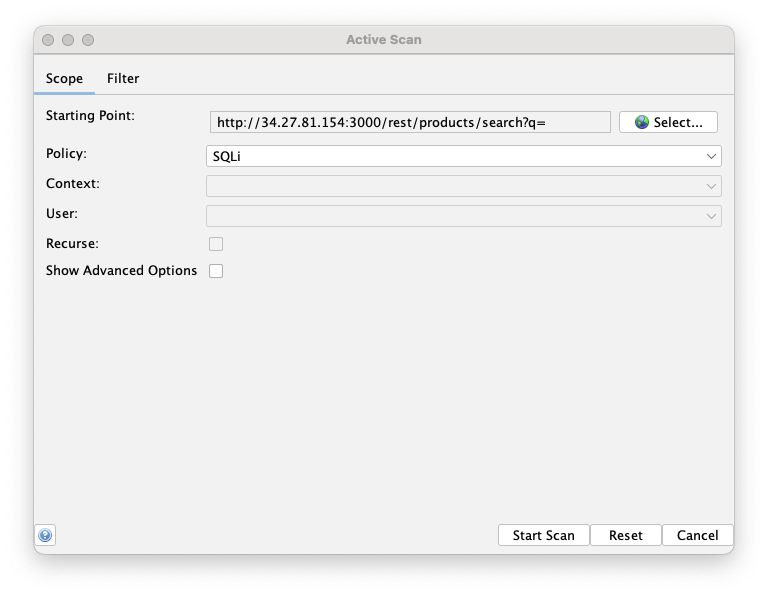Close the Active Scan window
The width and height of the screenshot is (768, 596).
[48, 40]
